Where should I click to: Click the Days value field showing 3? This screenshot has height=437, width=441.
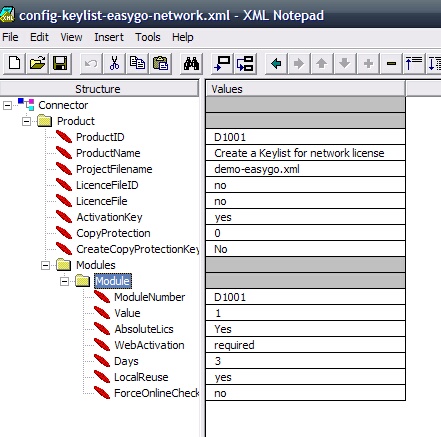(305, 361)
